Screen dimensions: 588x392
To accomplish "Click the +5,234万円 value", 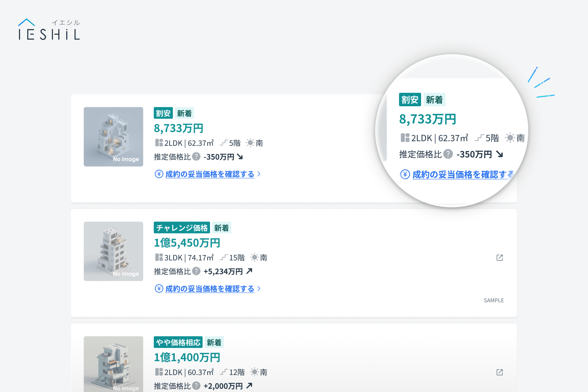I will (223, 271).
